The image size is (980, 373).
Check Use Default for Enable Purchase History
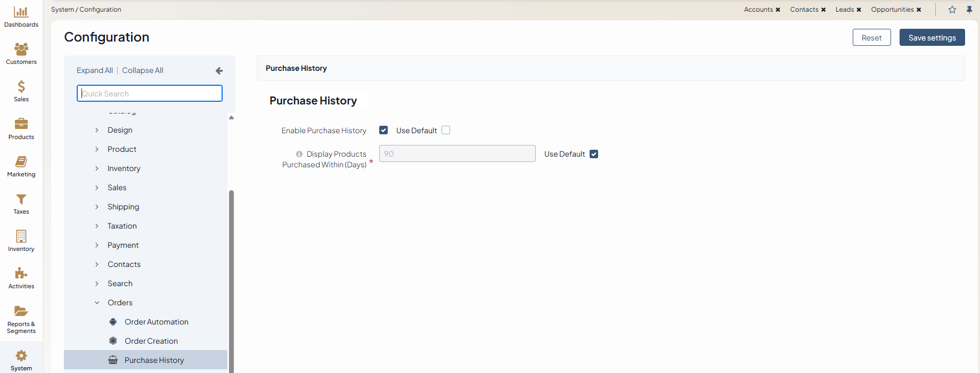click(446, 130)
